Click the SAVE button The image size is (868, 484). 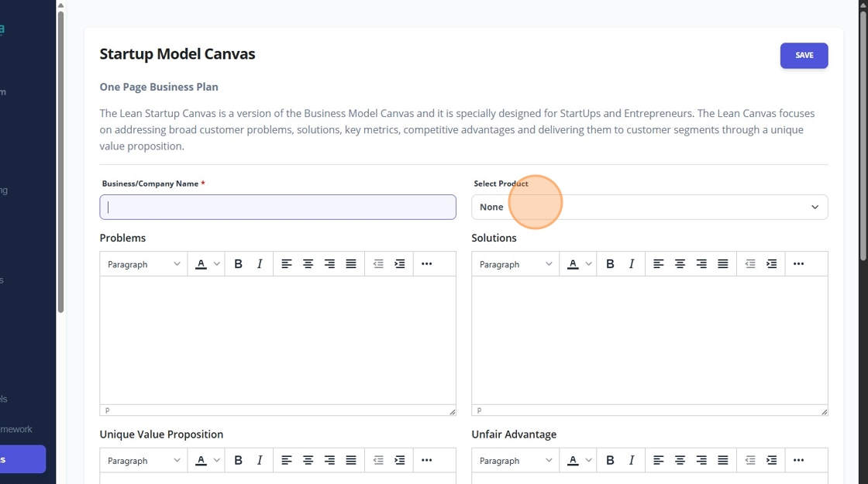click(x=804, y=56)
